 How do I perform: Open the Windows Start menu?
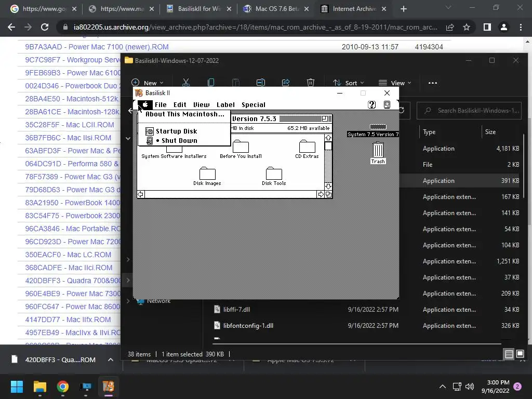coord(17,387)
